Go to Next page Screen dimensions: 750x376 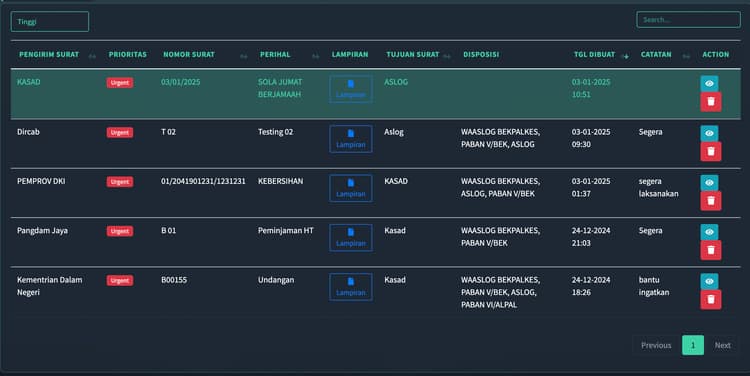[x=722, y=345]
